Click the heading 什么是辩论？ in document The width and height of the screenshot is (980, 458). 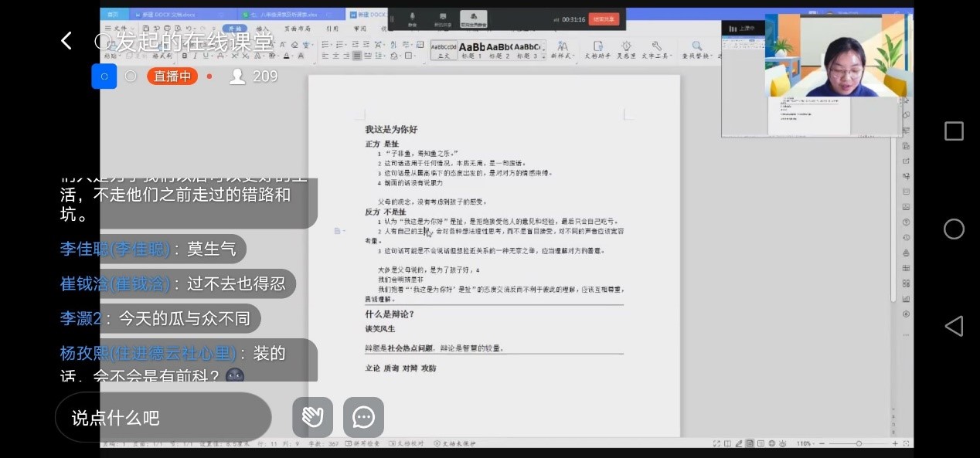tap(390, 314)
